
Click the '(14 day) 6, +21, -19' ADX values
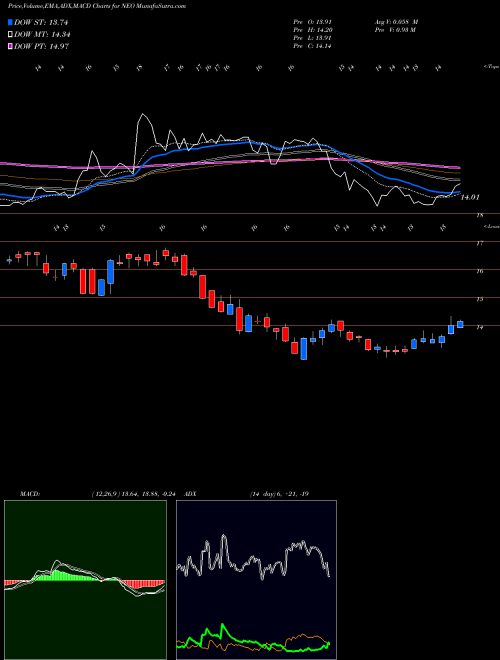(x=279, y=494)
